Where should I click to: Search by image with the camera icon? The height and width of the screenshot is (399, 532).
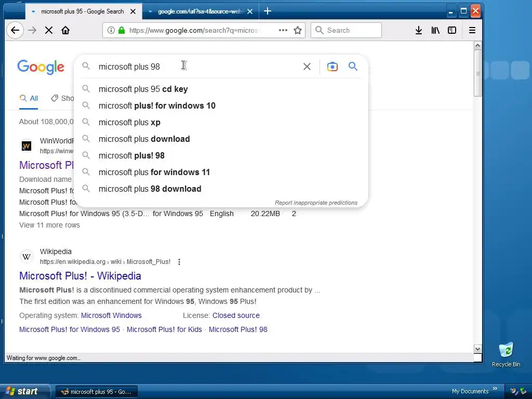pos(332,66)
